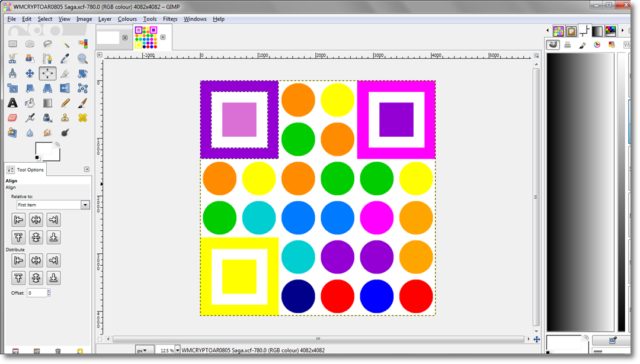Select the Flip tool
Viewport: 640px width, 364px height.
pyautogui.click(x=65, y=88)
